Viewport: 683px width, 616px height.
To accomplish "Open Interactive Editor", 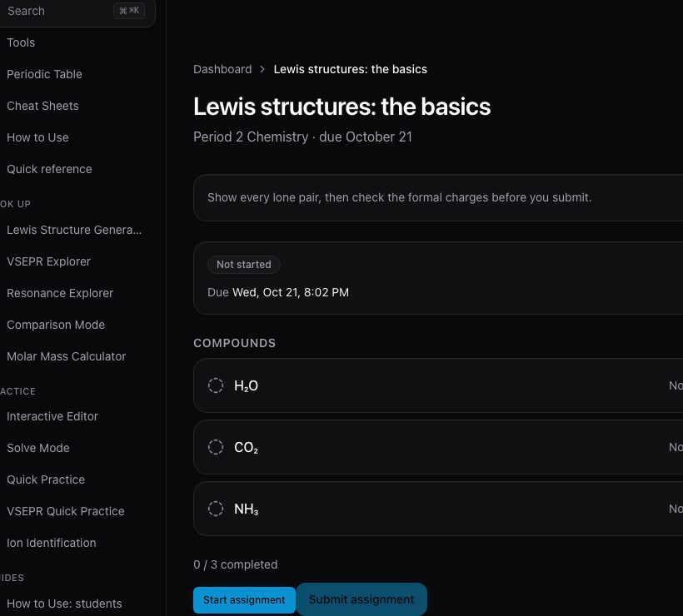I will 52,416.
